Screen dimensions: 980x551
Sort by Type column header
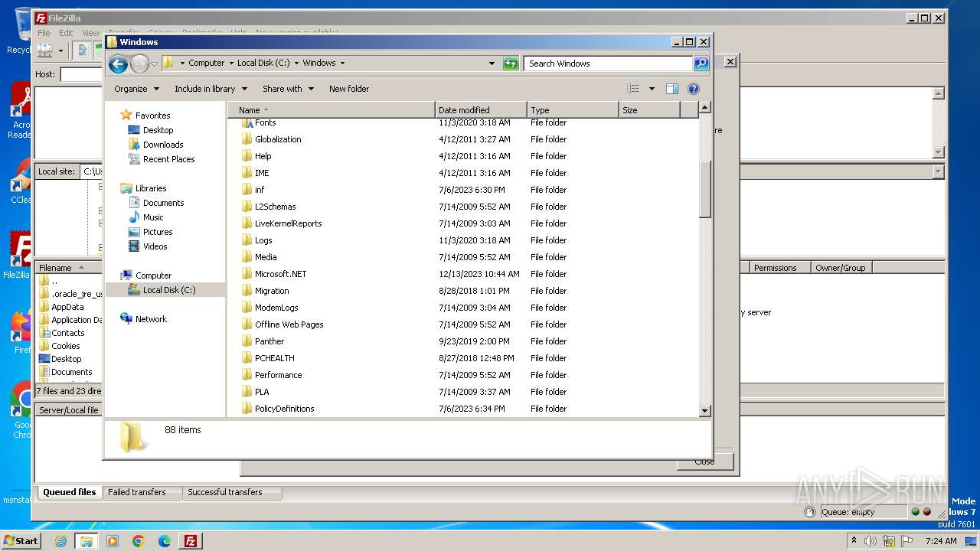click(573, 110)
